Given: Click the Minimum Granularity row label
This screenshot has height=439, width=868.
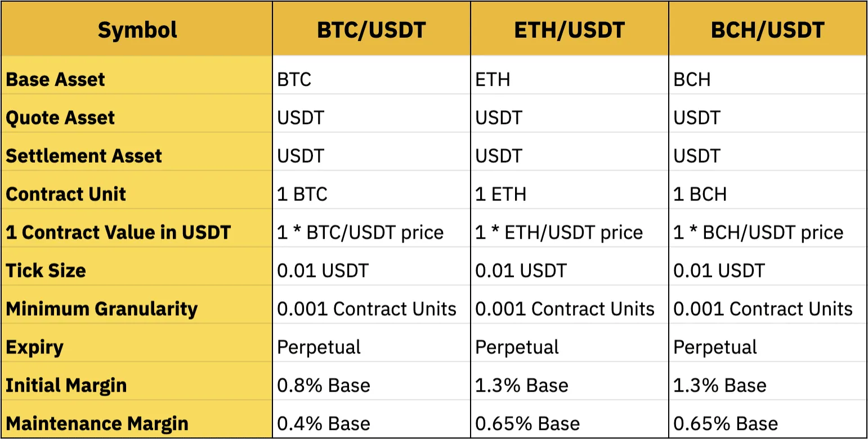Looking at the screenshot, I should [102, 309].
